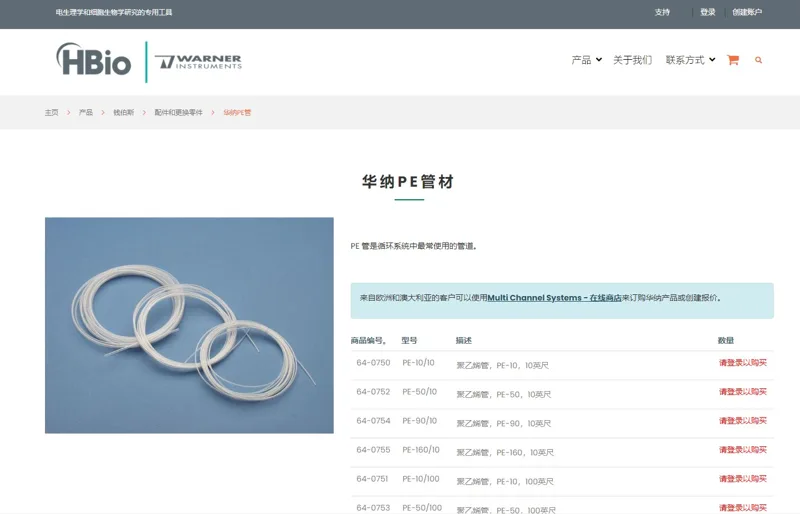Viewport: 800px width, 514px height.
Task: Click the PE tubing product image
Action: (x=189, y=326)
